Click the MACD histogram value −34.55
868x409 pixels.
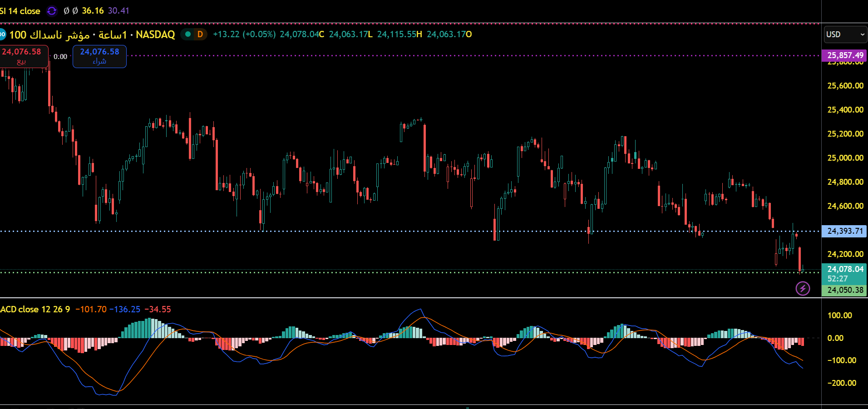point(158,309)
